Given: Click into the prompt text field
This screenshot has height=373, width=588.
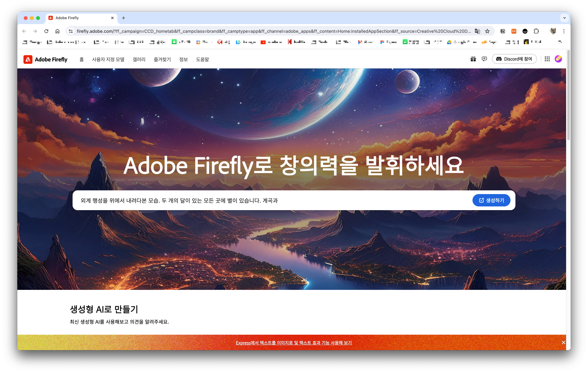Looking at the screenshot, I should pos(272,200).
